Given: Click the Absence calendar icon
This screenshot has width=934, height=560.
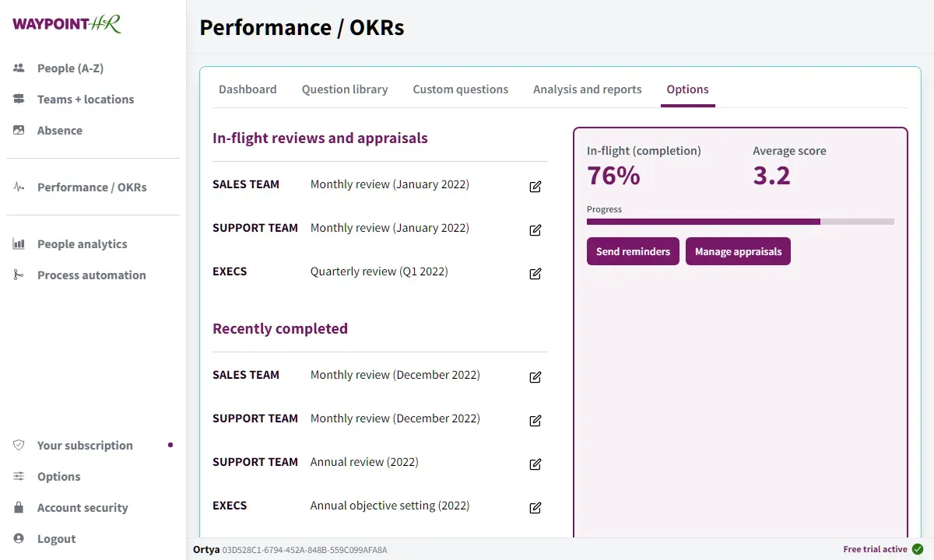Looking at the screenshot, I should [18, 130].
